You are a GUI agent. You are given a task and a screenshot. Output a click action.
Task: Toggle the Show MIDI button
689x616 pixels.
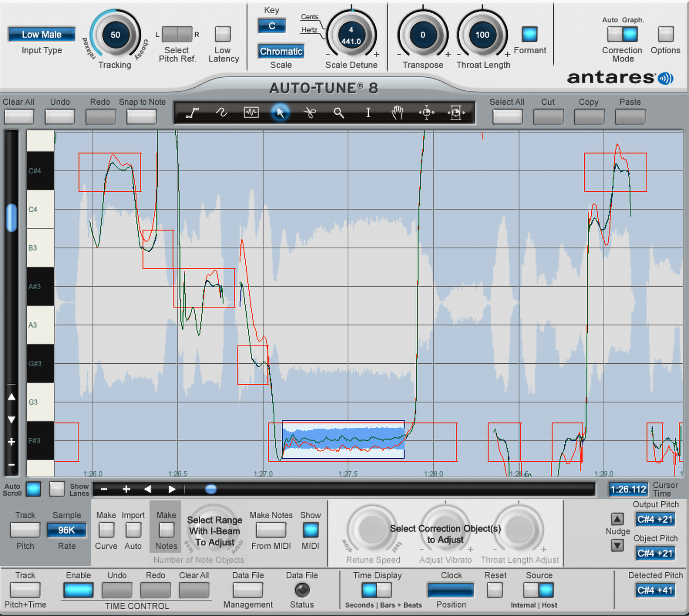click(x=310, y=530)
